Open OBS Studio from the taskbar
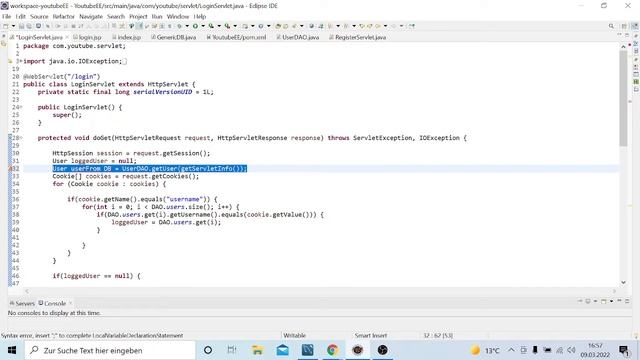The height and width of the screenshot is (360, 640). (x=382, y=350)
